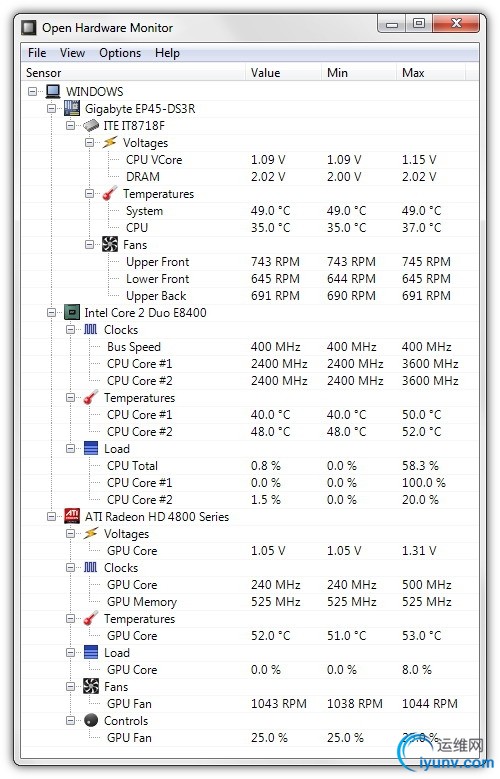Click the motherboard Fans icon
Image resolution: width=500 pixels, height=779 pixels.
pyautogui.click(x=110, y=244)
